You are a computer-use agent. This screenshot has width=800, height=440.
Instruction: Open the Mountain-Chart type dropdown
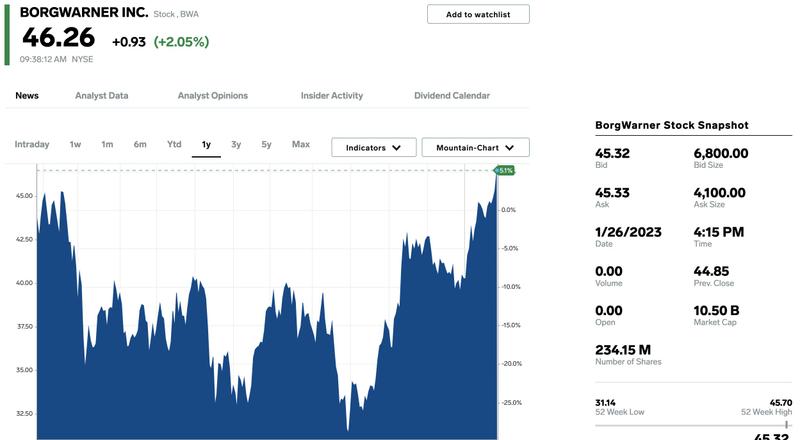[x=476, y=148]
